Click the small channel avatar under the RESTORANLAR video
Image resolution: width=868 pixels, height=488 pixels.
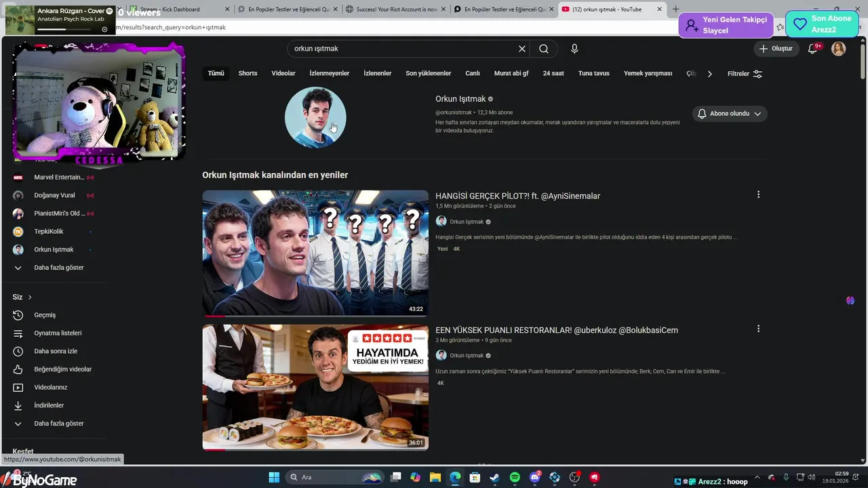441,355
